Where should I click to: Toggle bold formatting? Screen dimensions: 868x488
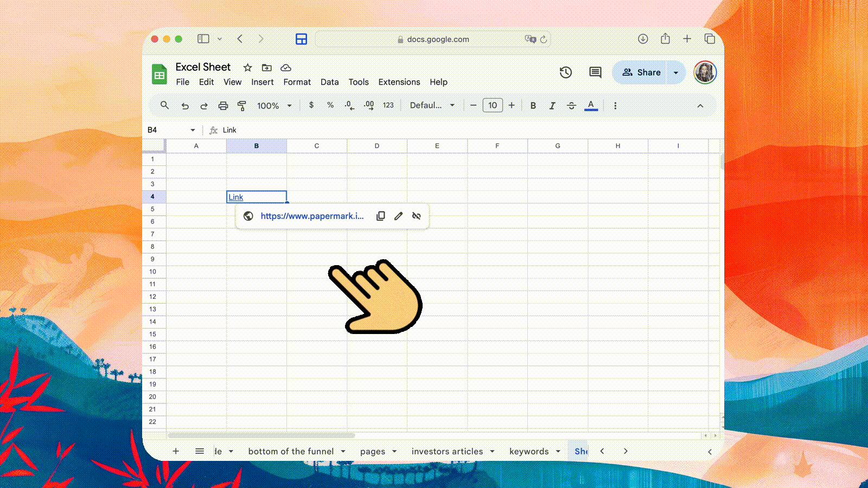click(533, 105)
